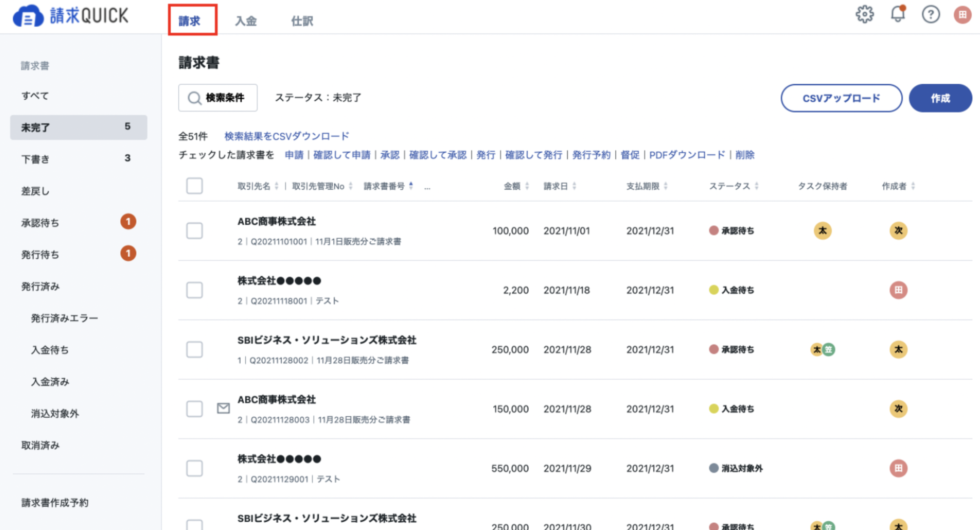This screenshot has height=530, width=980.
Task: Click the 次 creator avatar on the first row
Action: (898, 231)
